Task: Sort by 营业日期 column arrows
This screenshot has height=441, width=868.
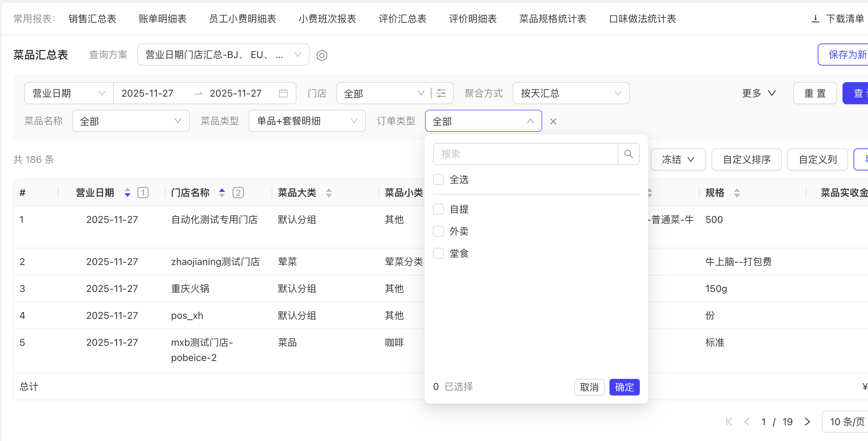Action: [x=128, y=193]
